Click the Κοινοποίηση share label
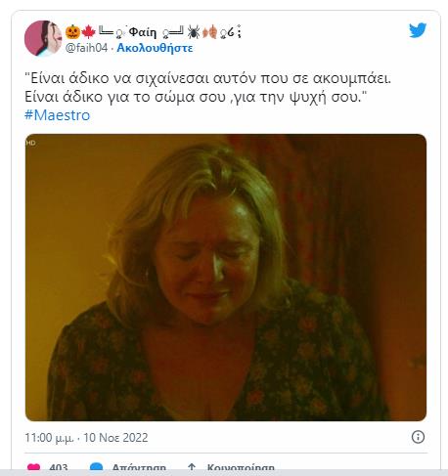 (x=241, y=467)
